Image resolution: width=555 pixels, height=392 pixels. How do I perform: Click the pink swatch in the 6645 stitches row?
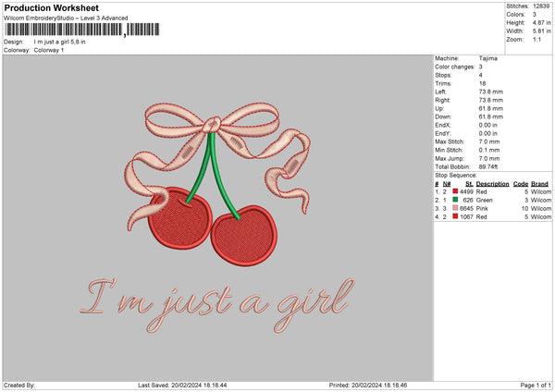pyautogui.click(x=455, y=208)
